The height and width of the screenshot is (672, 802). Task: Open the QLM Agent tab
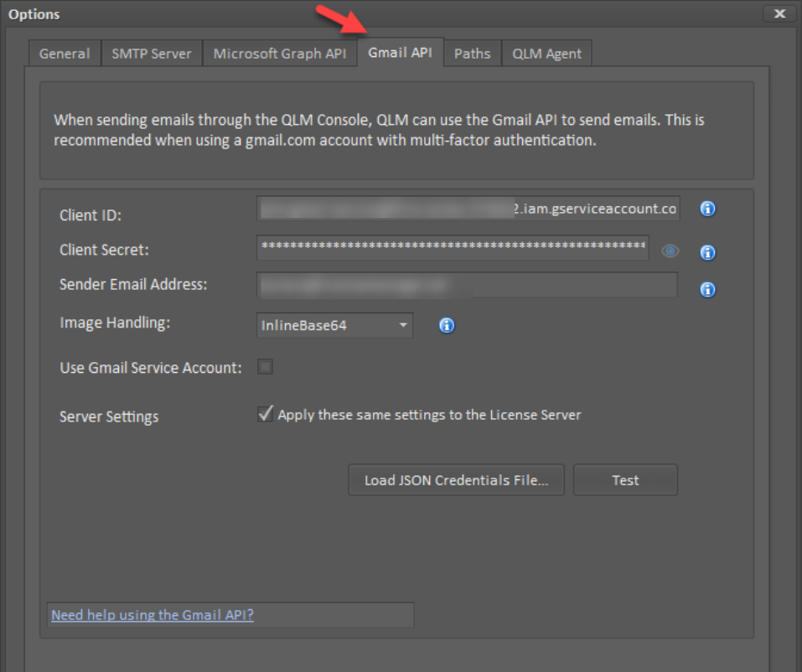(x=546, y=54)
